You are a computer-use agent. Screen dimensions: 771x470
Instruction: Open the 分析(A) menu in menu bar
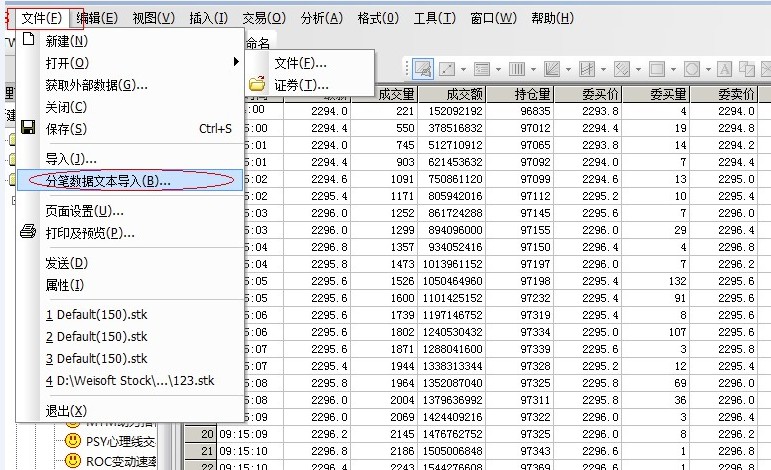pos(320,18)
